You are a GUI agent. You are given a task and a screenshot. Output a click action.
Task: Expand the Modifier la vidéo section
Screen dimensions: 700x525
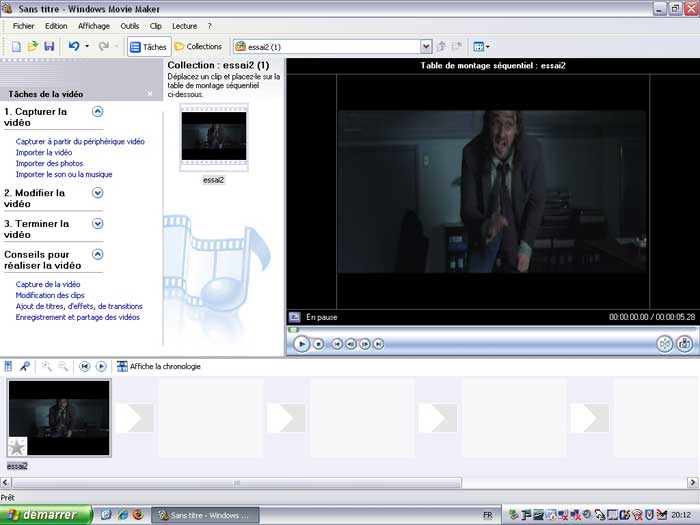[x=97, y=193]
